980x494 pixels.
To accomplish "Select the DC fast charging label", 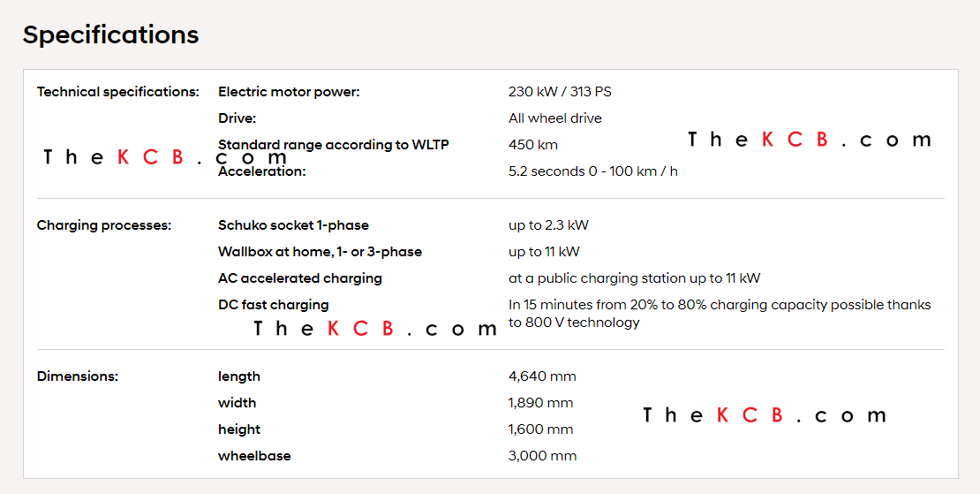I will [273, 305].
